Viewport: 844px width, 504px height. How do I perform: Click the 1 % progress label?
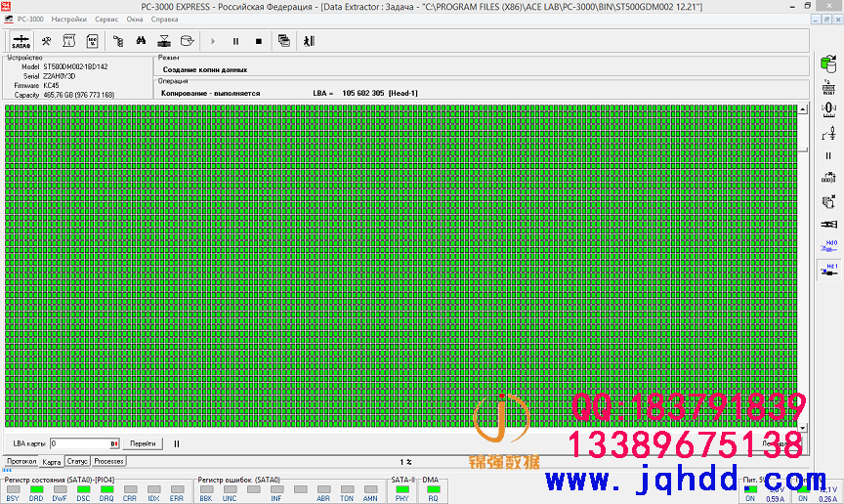405,462
